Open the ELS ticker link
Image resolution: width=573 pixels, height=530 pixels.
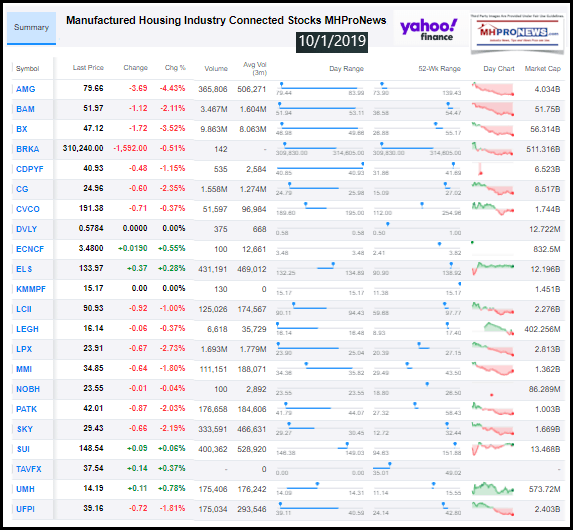point(24,269)
